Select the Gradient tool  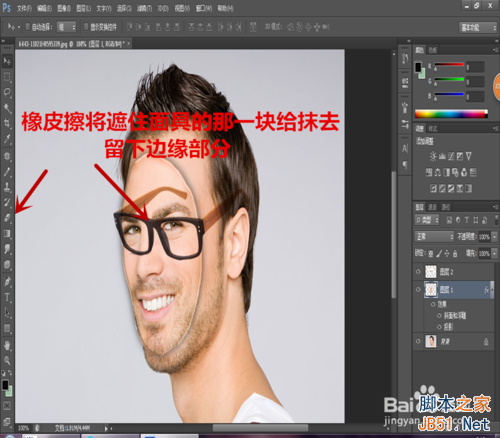[7, 233]
